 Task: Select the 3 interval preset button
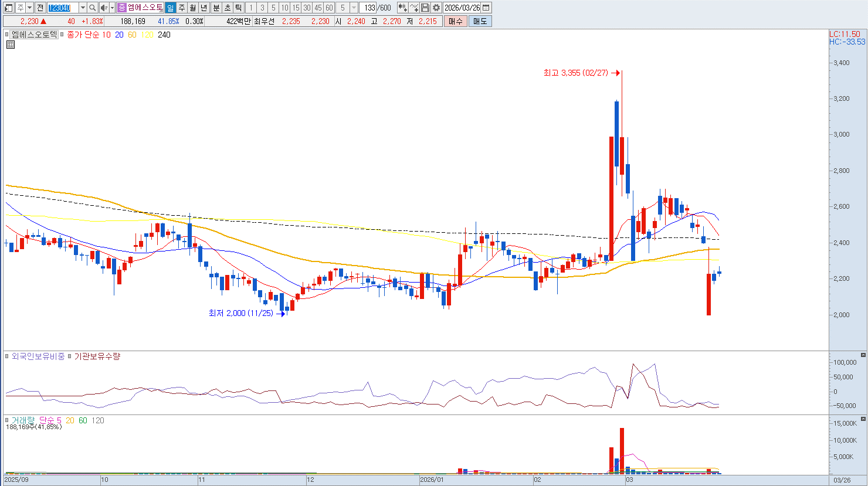[x=262, y=8]
